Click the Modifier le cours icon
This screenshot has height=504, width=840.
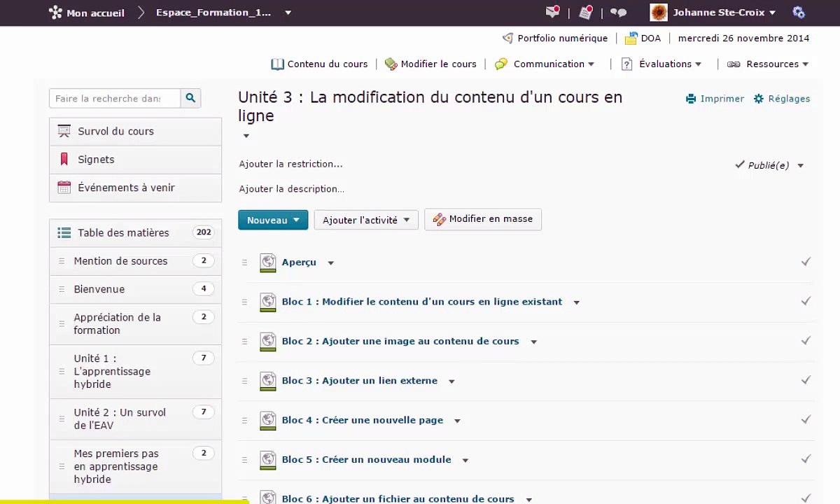click(391, 64)
